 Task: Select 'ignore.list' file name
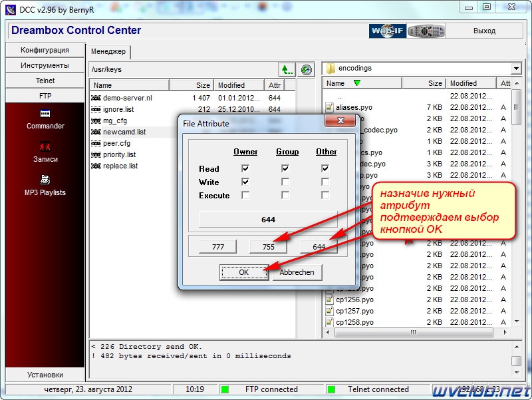(x=118, y=109)
